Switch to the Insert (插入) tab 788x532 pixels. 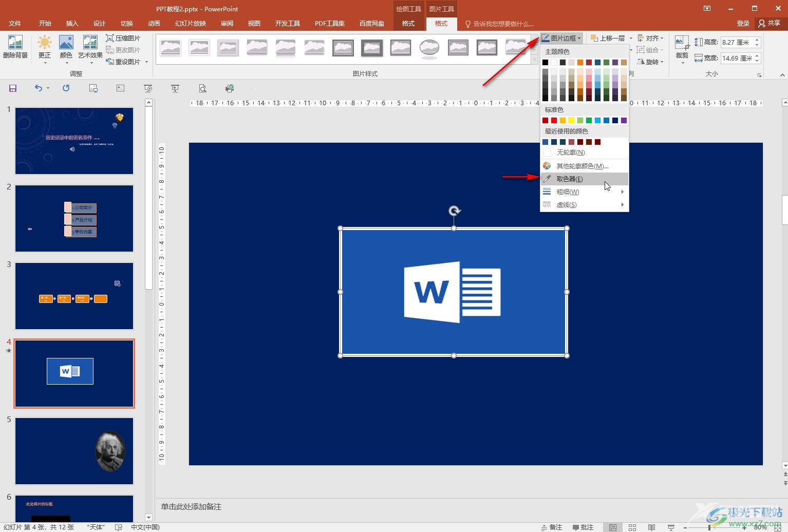click(72, 24)
